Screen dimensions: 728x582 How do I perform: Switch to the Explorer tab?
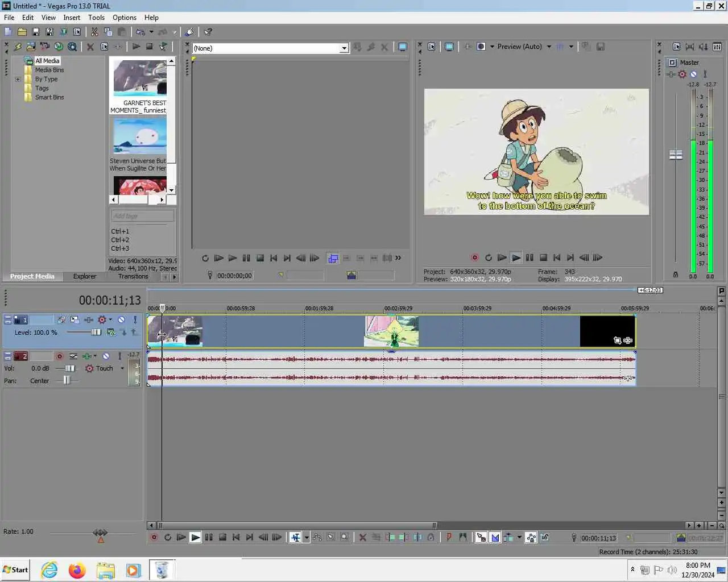coord(84,276)
